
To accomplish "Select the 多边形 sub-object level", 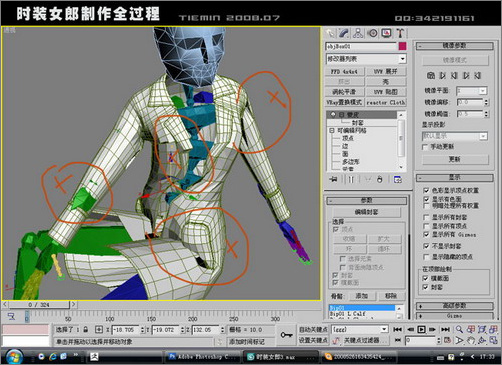I will click(351, 162).
